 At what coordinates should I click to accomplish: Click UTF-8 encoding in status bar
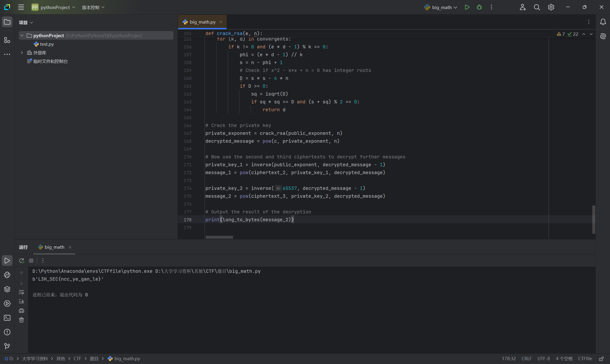coord(544,359)
